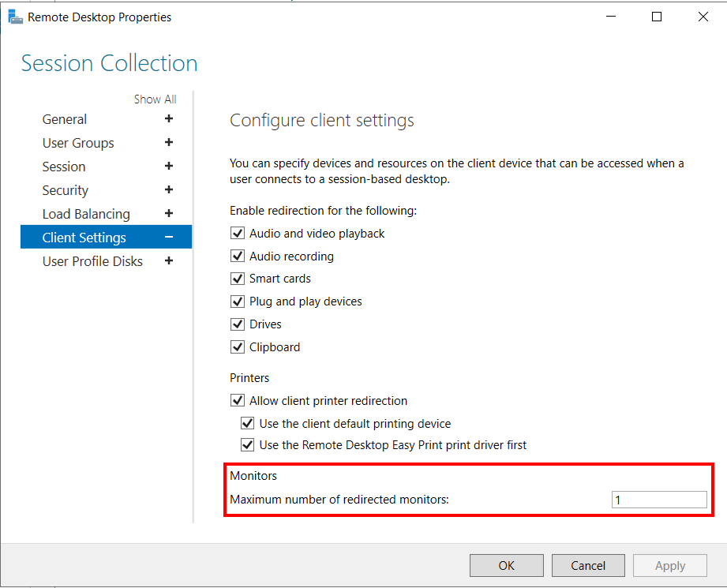Click the OK button
The image size is (727, 588).
(x=506, y=565)
